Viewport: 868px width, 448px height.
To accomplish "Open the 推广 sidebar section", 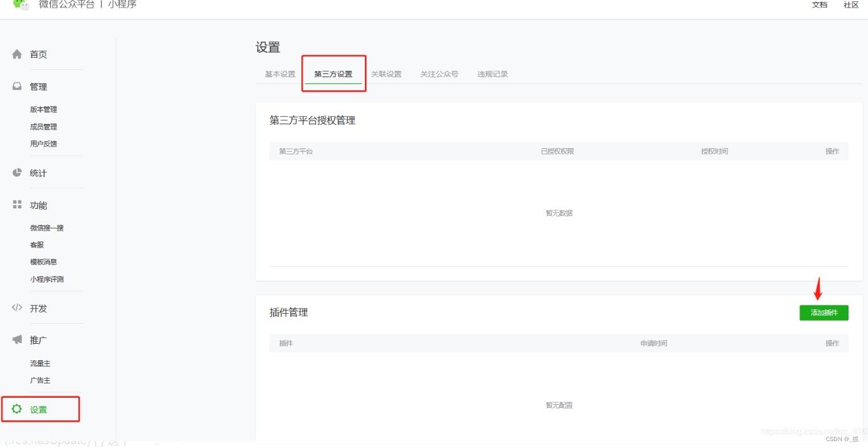I will point(38,340).
